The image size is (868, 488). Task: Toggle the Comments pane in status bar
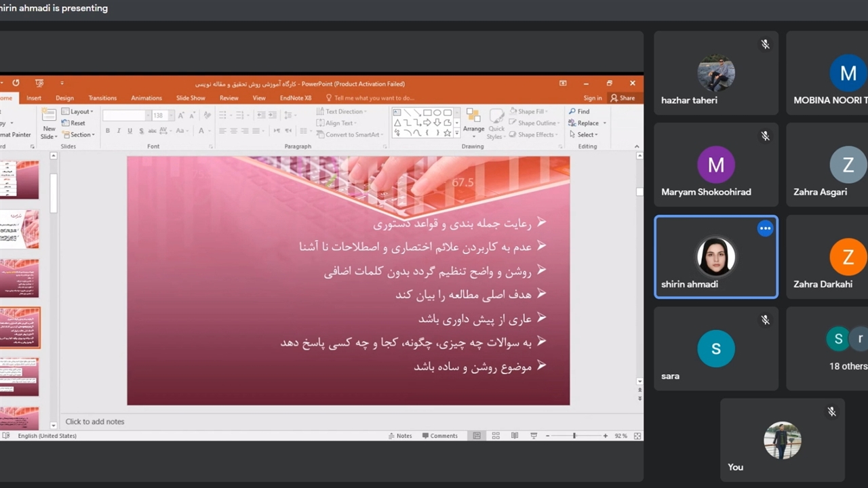point(440,436)
